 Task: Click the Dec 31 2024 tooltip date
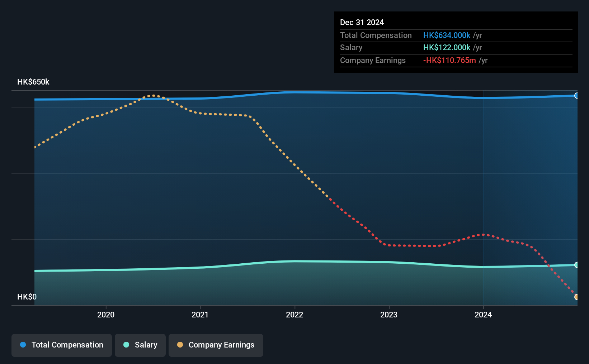point(362,23)
